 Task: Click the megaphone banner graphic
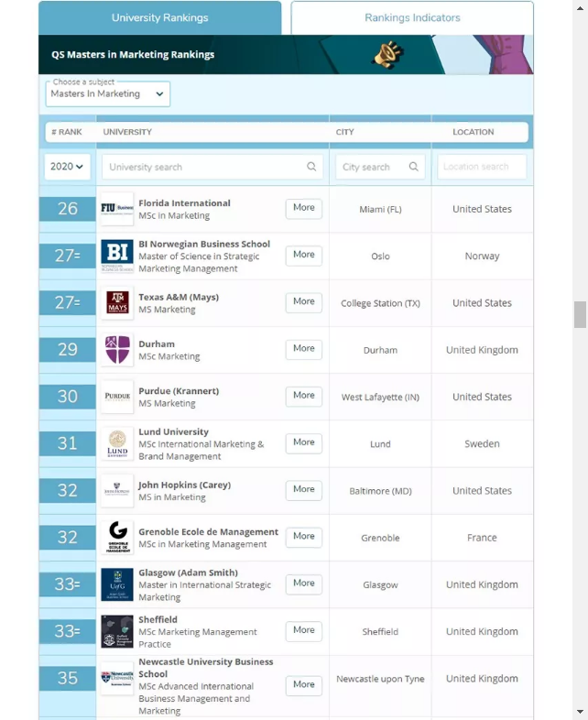pos(388,55)
